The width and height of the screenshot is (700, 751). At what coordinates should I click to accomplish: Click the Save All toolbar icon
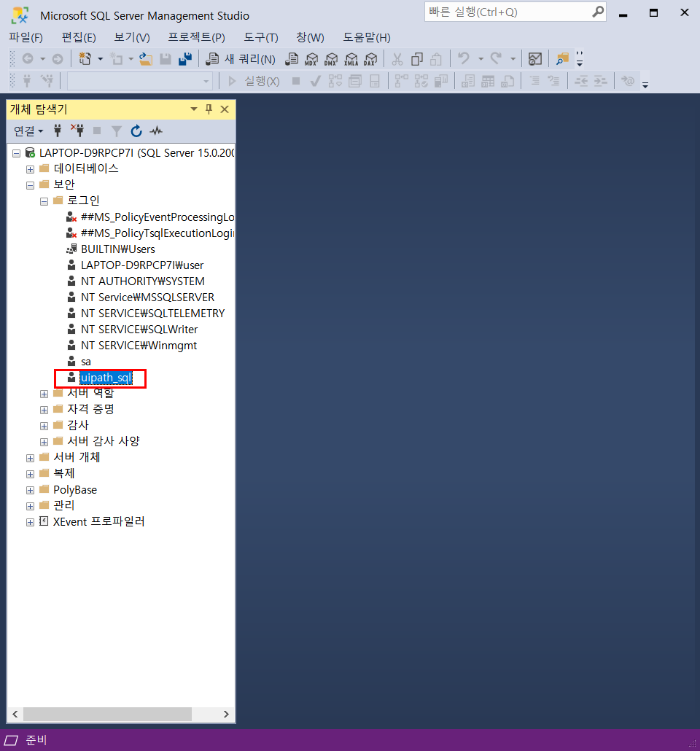185,59
